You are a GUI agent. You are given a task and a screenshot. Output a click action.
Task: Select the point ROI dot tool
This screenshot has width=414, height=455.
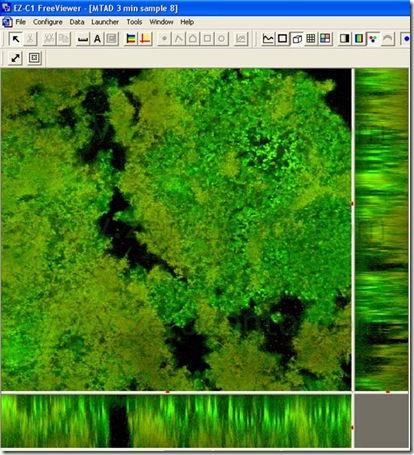[164, 39]
